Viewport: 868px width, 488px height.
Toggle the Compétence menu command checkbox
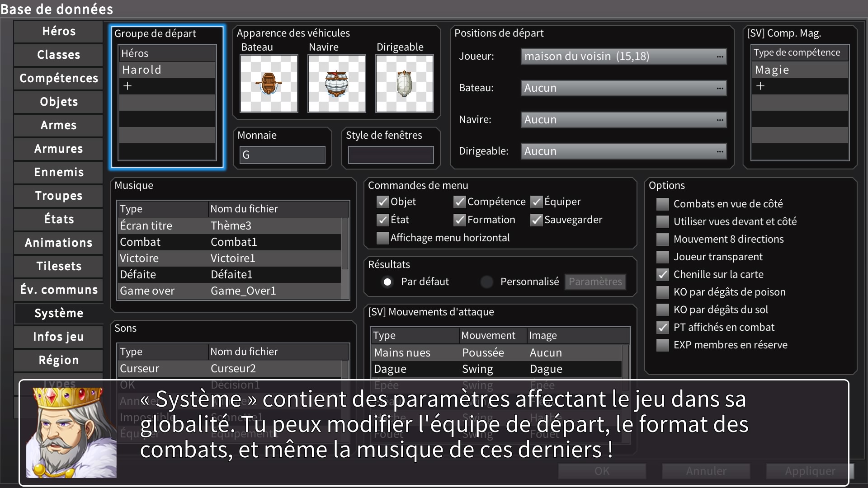460,202
